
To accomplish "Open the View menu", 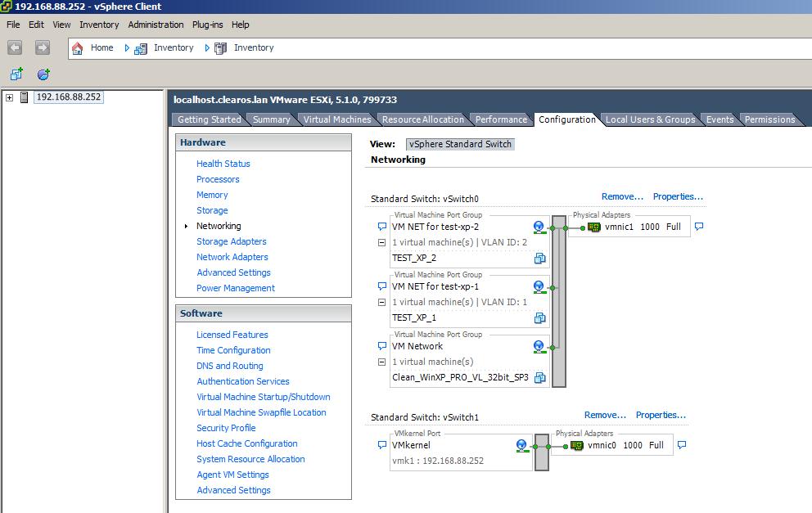I will (x=61, y=25).
